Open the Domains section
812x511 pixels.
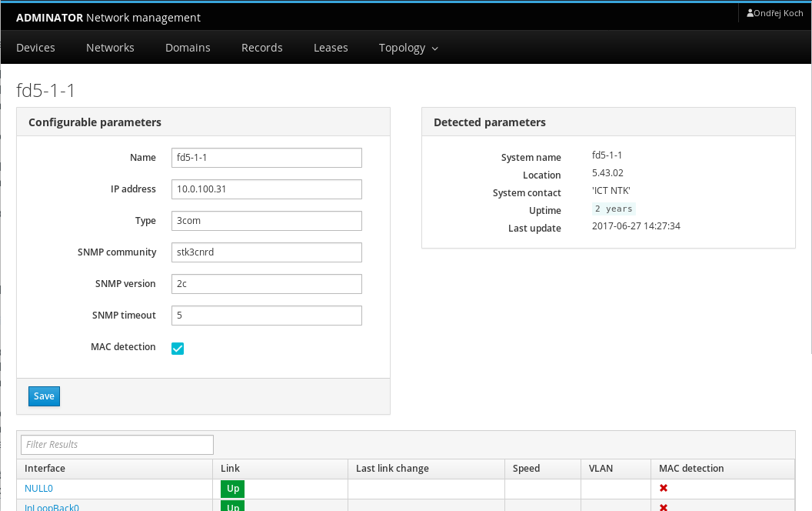tap(188, 48)
